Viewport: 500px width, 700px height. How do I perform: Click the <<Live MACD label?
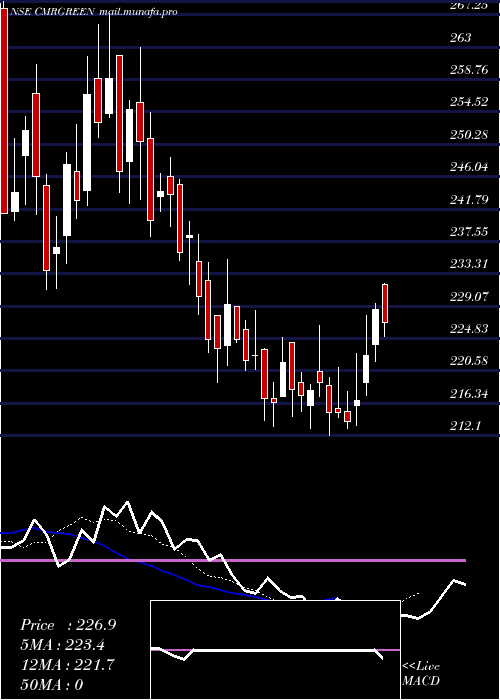421,674
